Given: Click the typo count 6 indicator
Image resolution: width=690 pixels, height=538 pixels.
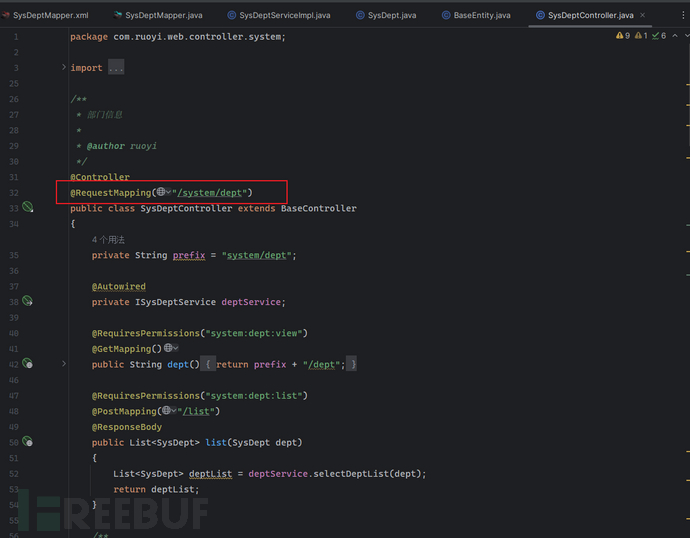Looking at the screenshot, I should point(659,36).
